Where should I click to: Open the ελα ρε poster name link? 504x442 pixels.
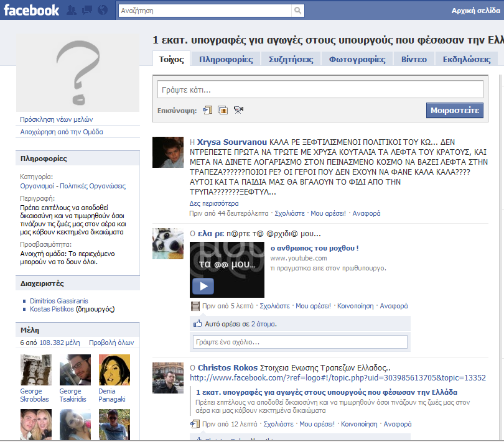211,234
